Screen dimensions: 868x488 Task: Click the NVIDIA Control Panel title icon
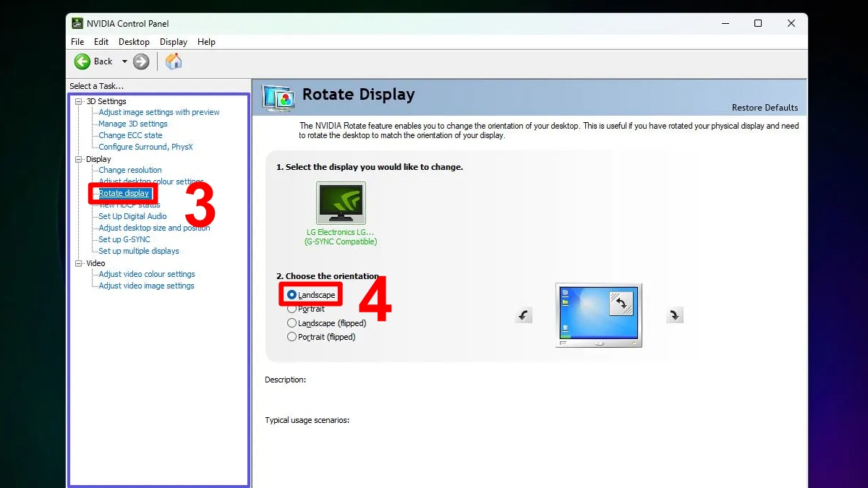(77, 23)
